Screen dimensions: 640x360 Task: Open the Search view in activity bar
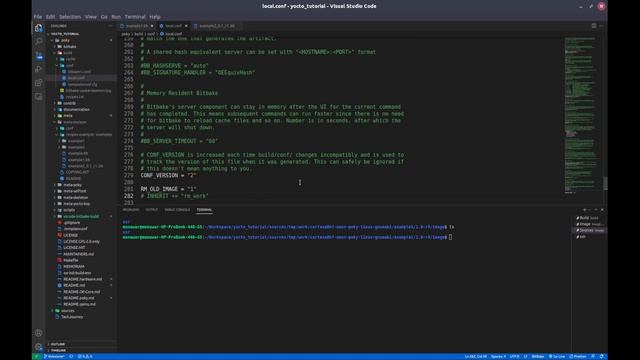point(38,41)
